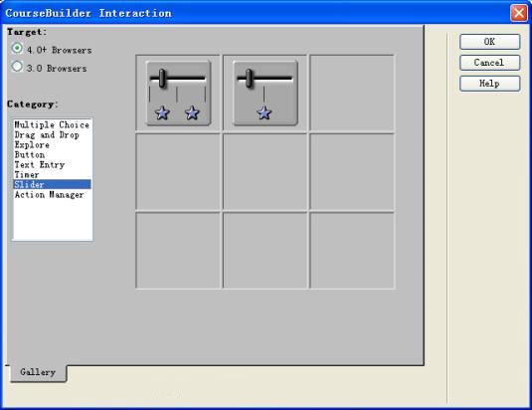The width and height of the screenshot is (532, 410).
Task: Switch to the Gallery tab
Action: (38, 372)
